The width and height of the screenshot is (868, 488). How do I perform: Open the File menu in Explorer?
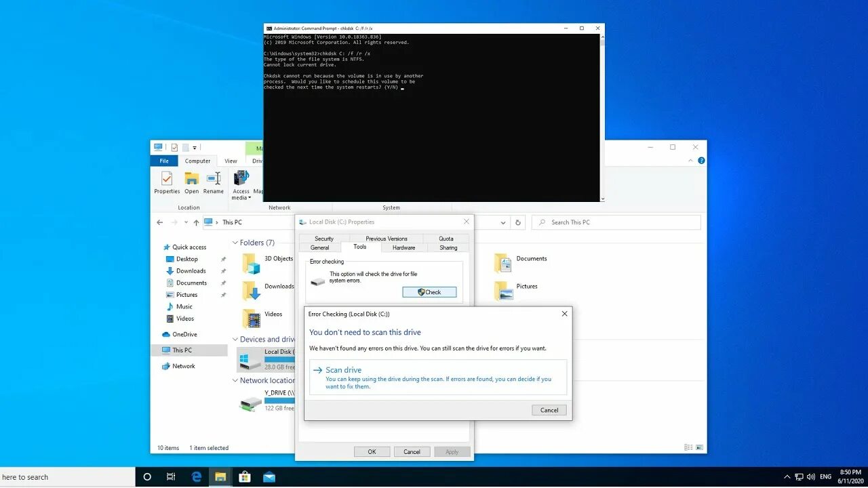164,161
